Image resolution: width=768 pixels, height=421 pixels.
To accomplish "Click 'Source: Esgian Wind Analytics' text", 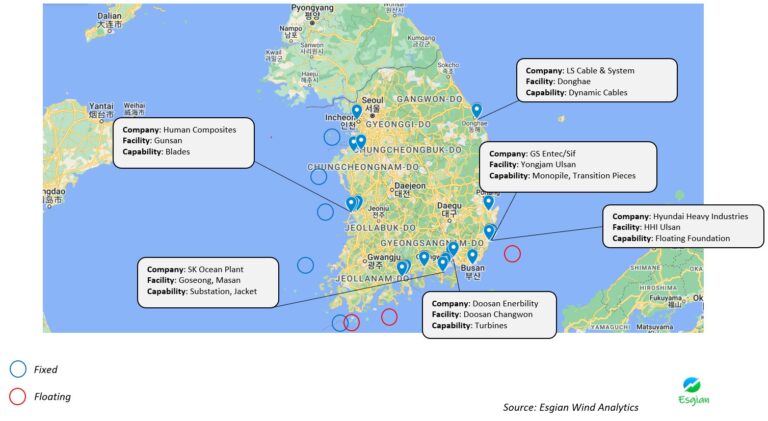I will pyautogui.click(x=571, y=407).
